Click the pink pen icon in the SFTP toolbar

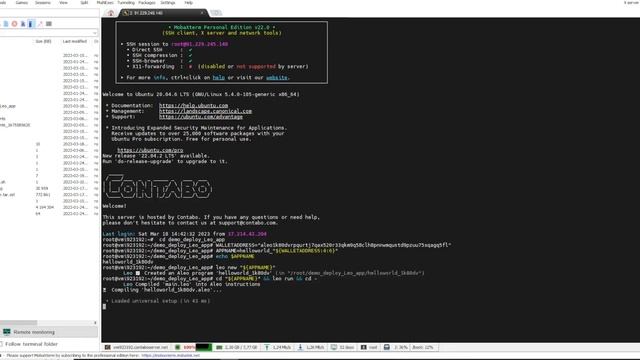[40, 24]
